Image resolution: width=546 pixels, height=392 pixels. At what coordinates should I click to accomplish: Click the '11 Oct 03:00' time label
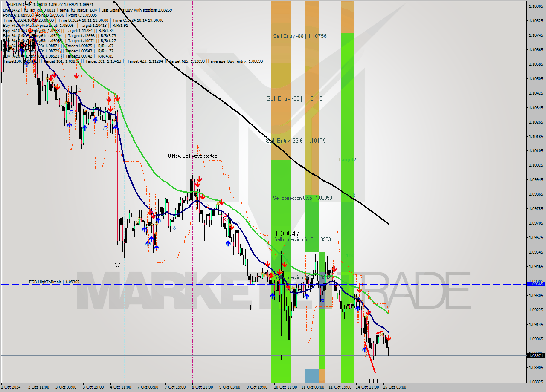313,387
